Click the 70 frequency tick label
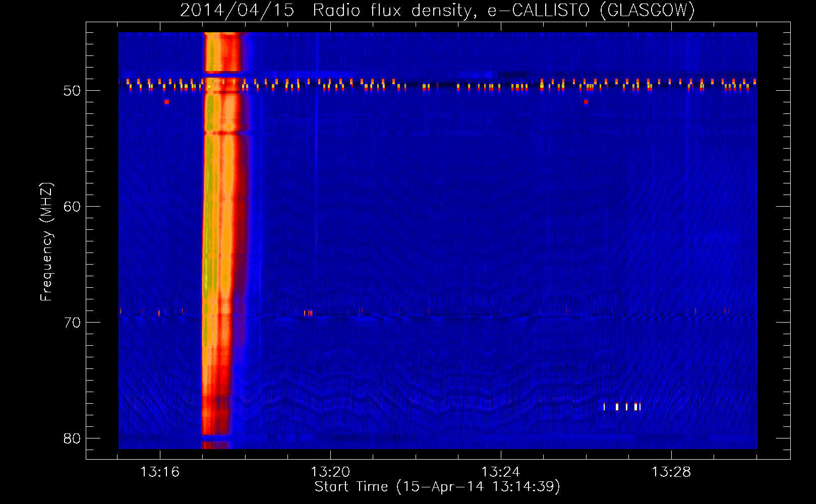 pyautogui.click(x=72, y=323)
